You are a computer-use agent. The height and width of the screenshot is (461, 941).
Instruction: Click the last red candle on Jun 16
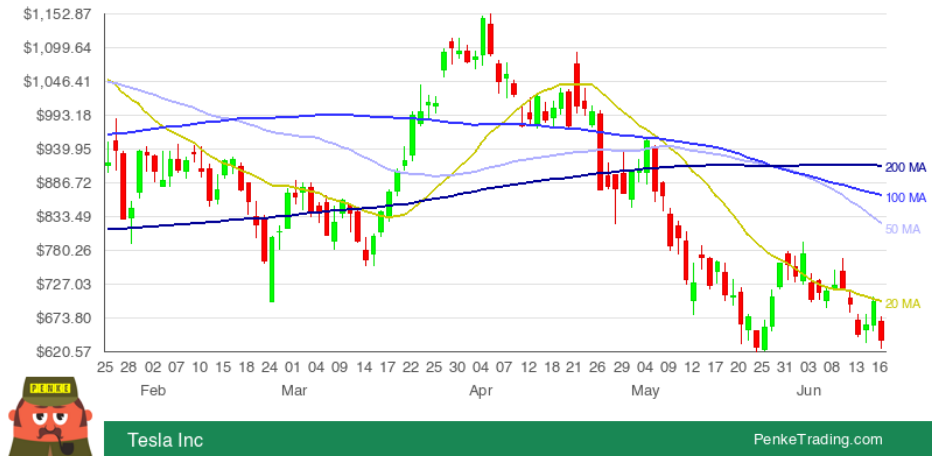(x=881, y=331)
